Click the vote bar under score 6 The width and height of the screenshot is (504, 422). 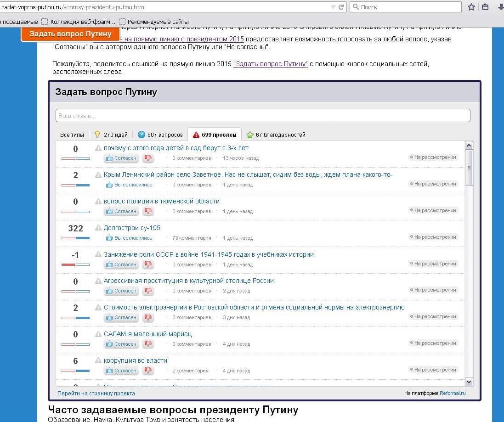[x=75, y=371]
